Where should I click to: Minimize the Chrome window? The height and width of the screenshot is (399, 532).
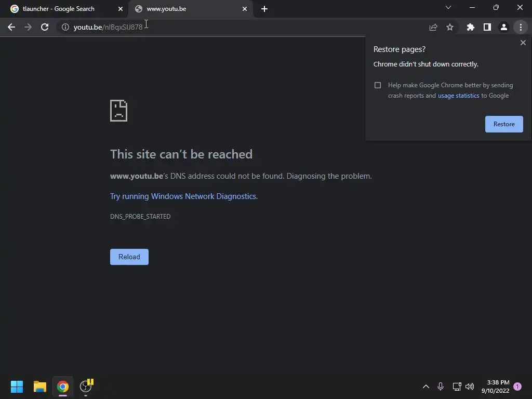472,7
